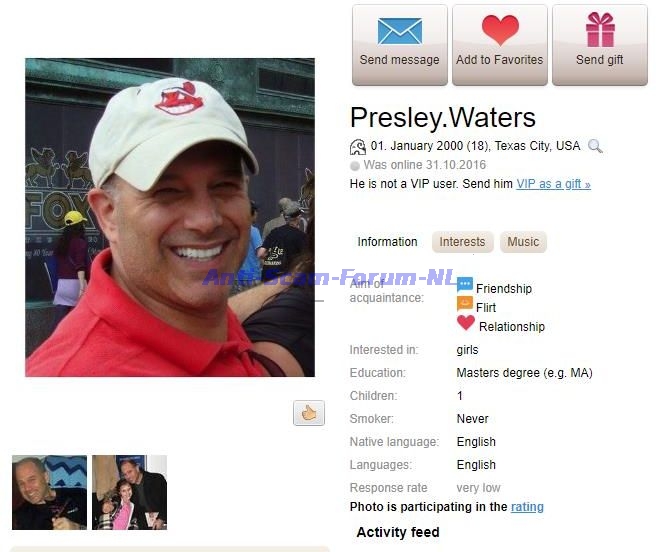Viewport: 656px width, 552px height.
Task: Switch to the Music tab
Action: pos(523,242)
